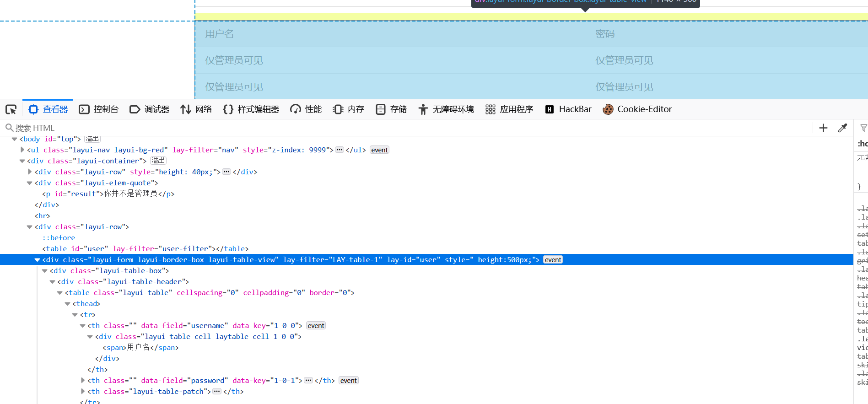This screenshot has height=404, width=868.
Task: Switch to the 性能 performance tab
Action: (x=306, y=109)
